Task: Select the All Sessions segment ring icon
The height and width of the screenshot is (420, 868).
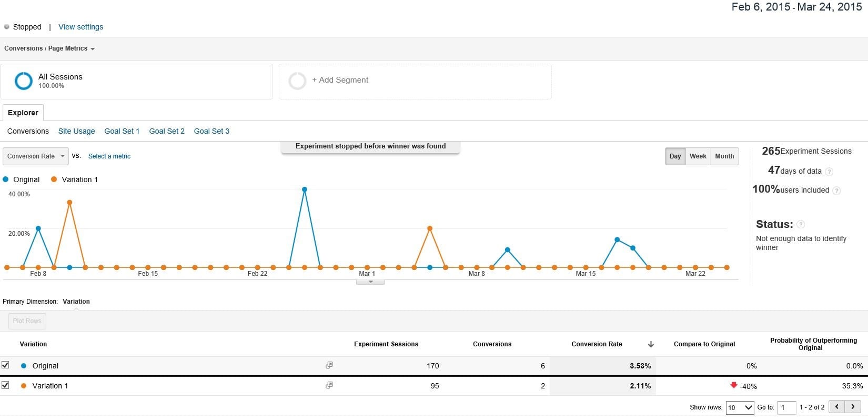Action: pos(24,81)
